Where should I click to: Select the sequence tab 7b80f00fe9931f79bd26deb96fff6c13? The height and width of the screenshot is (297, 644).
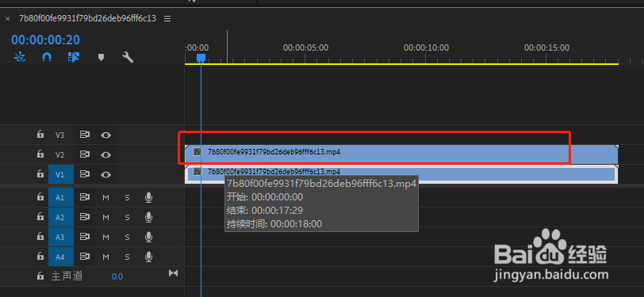(x=87, y=18)
